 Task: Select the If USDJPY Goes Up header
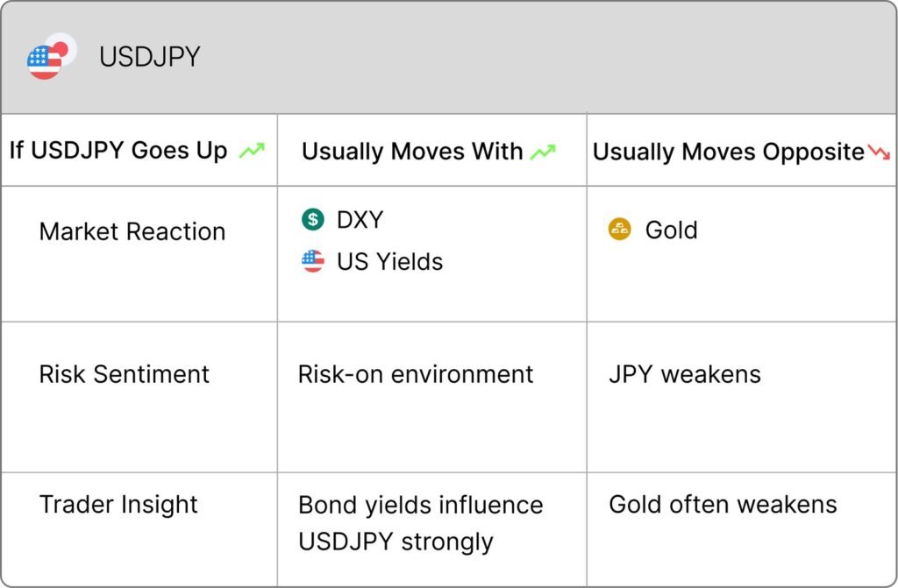[x=118, y=151]
